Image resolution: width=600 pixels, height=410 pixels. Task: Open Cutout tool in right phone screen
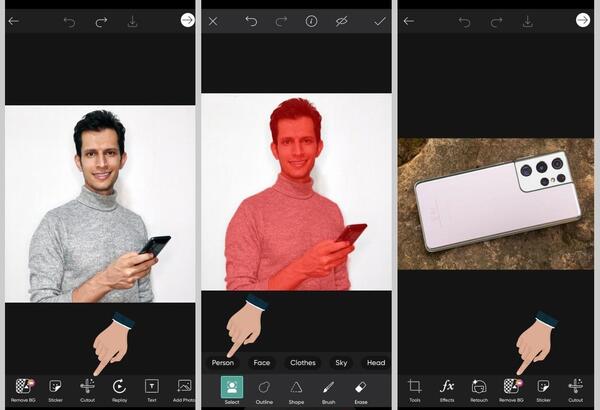pos(576,390)
